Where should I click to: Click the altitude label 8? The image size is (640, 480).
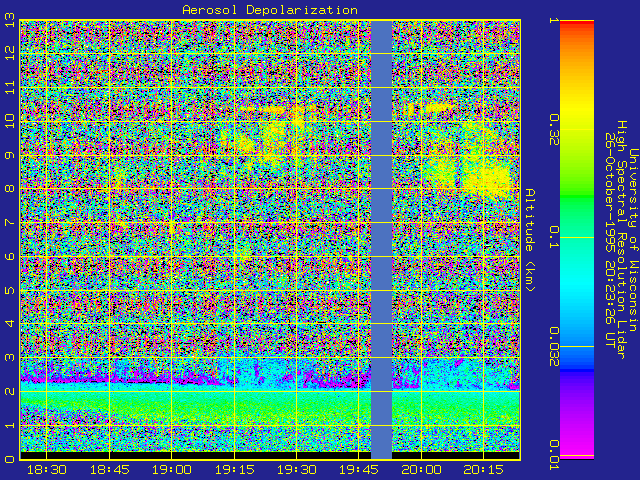point(10,189)
